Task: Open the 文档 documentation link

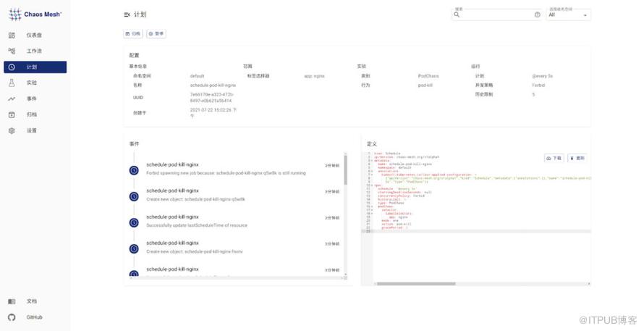Action: 35,301
